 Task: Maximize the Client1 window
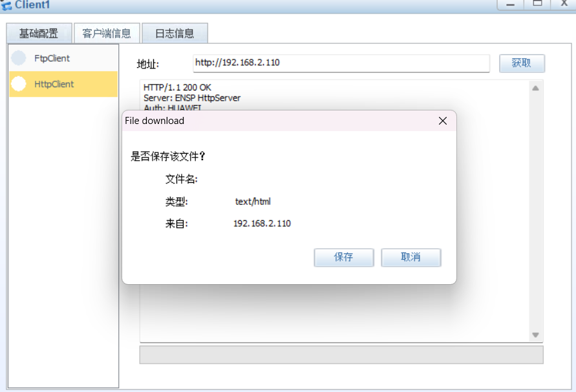pyautogui.click(x=537, y=4)
